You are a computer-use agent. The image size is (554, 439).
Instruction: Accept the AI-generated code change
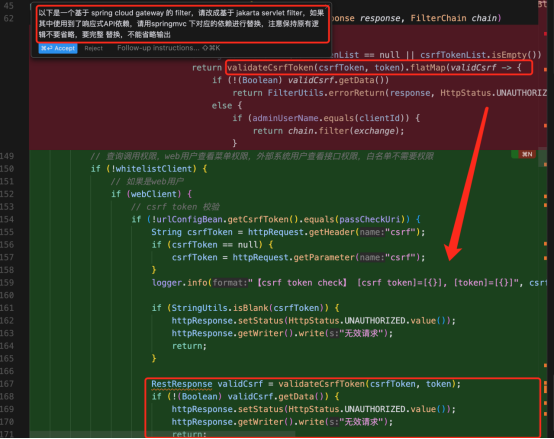click(58, 48)
